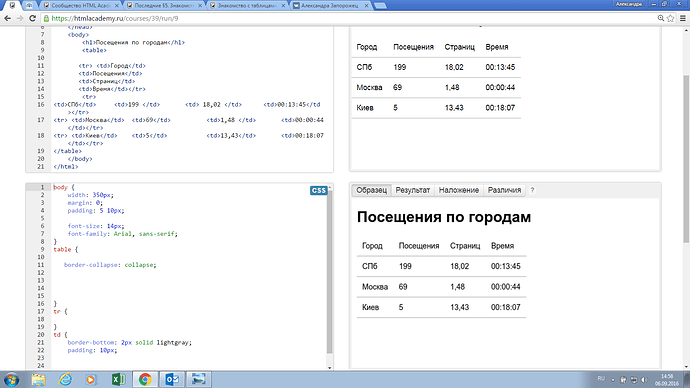This screenshot has width=690, height=388.
Task: Open File Explorer from the taskbar
Action: (38, 379)
